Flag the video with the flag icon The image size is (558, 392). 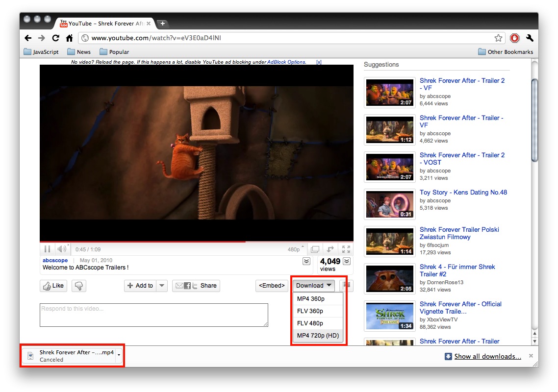[346, 286]
